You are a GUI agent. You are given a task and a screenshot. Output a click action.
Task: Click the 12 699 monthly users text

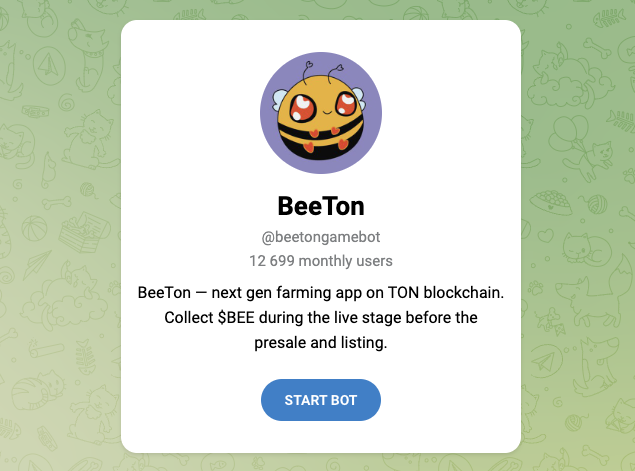point(321,261)
